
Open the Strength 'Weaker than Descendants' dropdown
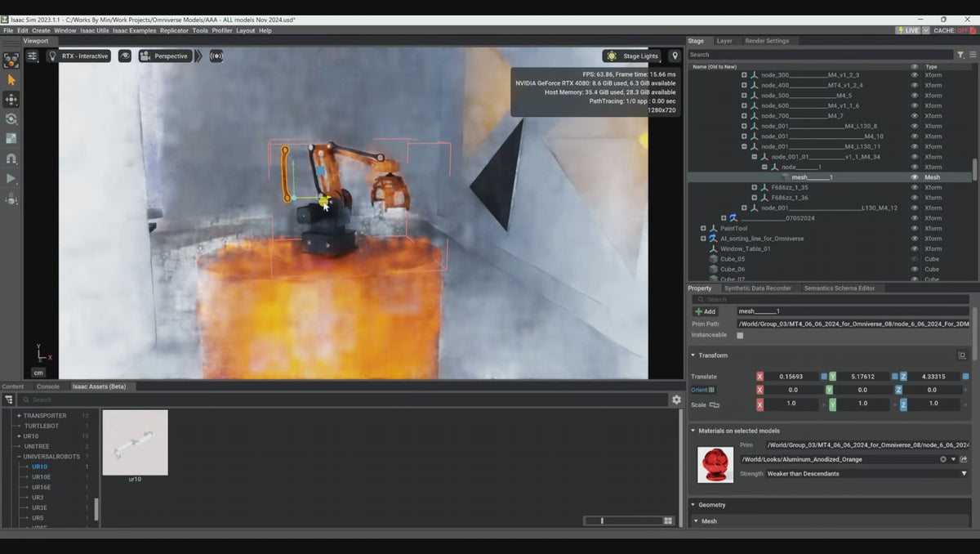(x=964, y=474)
